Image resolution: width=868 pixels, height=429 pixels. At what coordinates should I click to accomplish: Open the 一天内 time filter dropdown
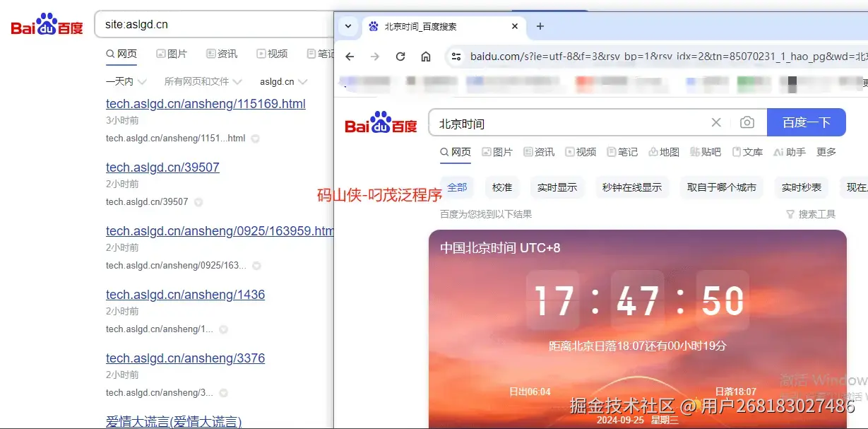point(126,81)
